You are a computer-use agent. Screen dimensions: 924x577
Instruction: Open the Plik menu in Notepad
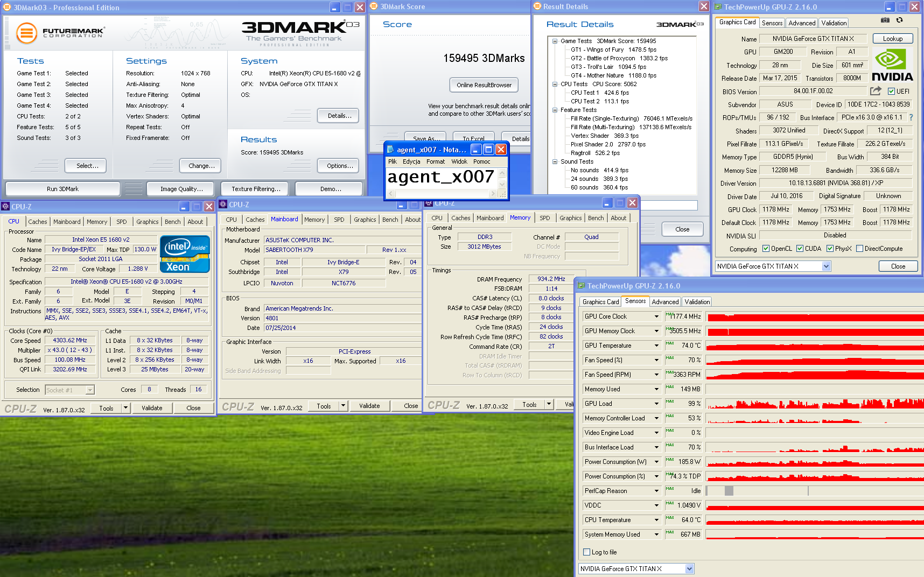393,161
